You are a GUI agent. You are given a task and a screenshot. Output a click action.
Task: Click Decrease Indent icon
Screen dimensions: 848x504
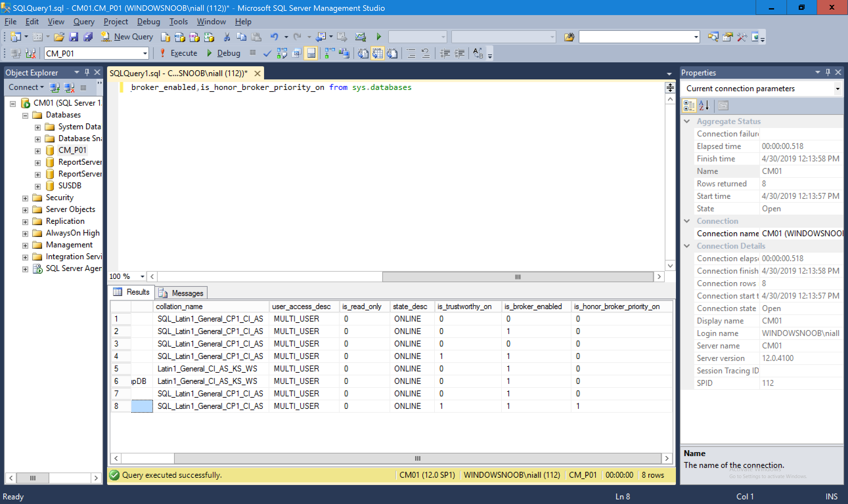point(445,53)
